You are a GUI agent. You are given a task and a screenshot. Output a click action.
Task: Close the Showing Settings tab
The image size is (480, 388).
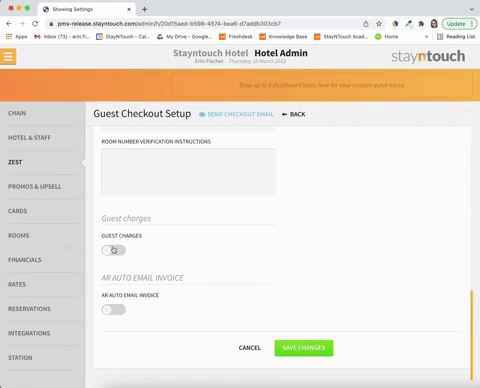click(x=129, y=9)
